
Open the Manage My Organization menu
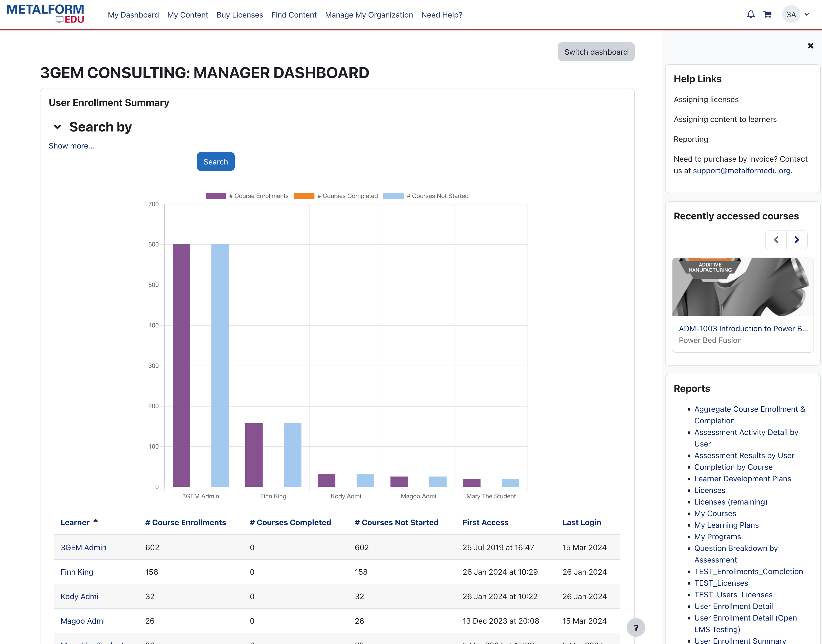point(368,15)
